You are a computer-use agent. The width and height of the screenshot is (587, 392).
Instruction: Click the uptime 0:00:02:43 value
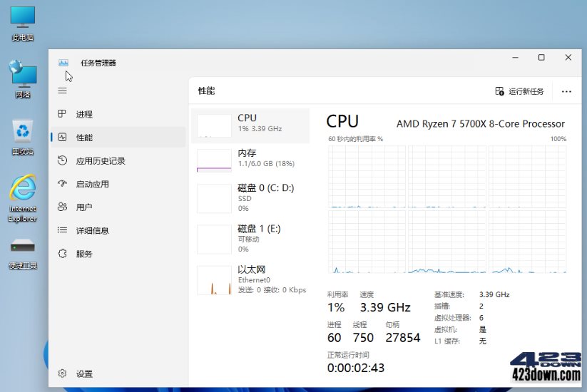(356, 368)
